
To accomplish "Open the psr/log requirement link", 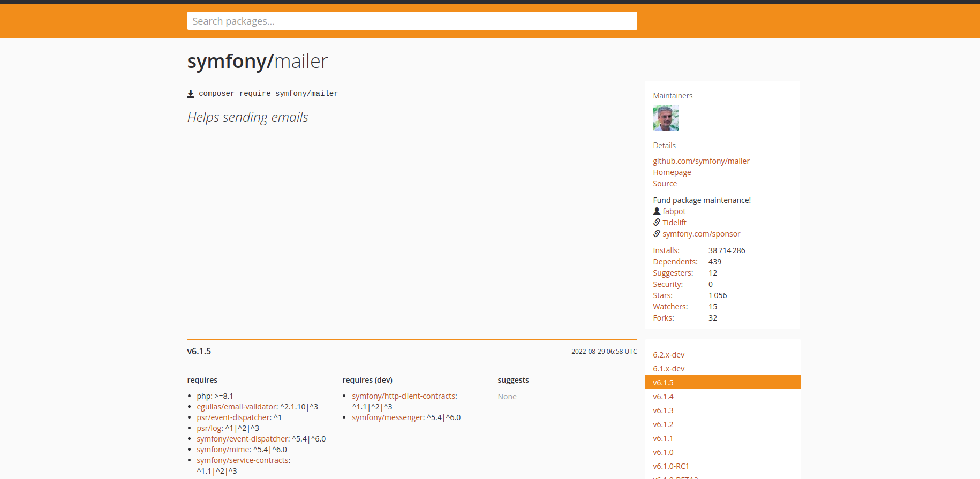I will (209, 428).
